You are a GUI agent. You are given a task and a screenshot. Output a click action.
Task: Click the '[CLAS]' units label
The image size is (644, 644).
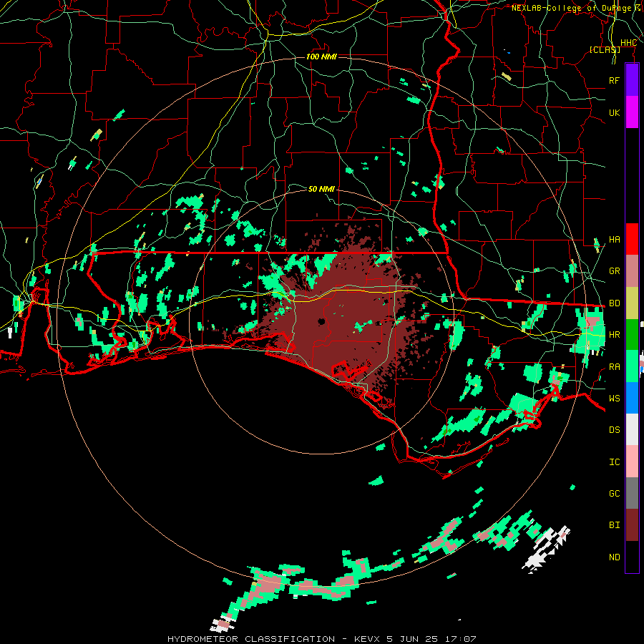[605, 49]
